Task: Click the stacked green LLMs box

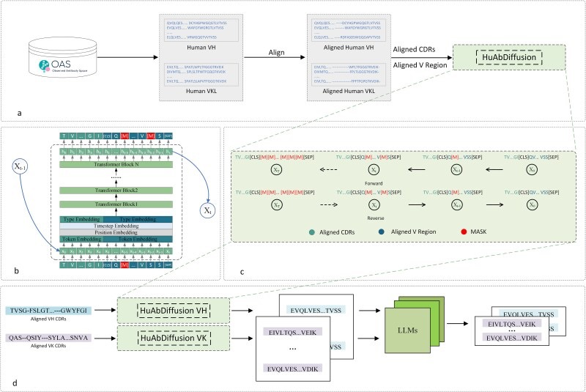Action: coord(415,325)
